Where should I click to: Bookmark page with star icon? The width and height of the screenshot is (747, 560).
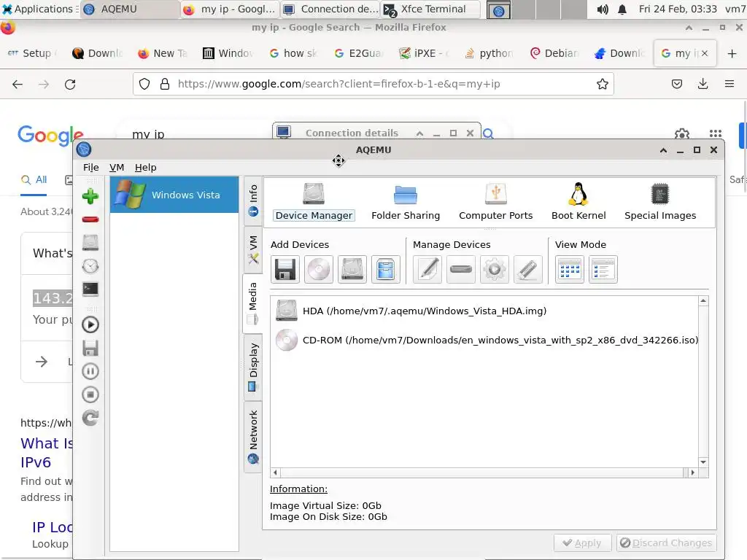pyautogui.click(x=602, y=85)
